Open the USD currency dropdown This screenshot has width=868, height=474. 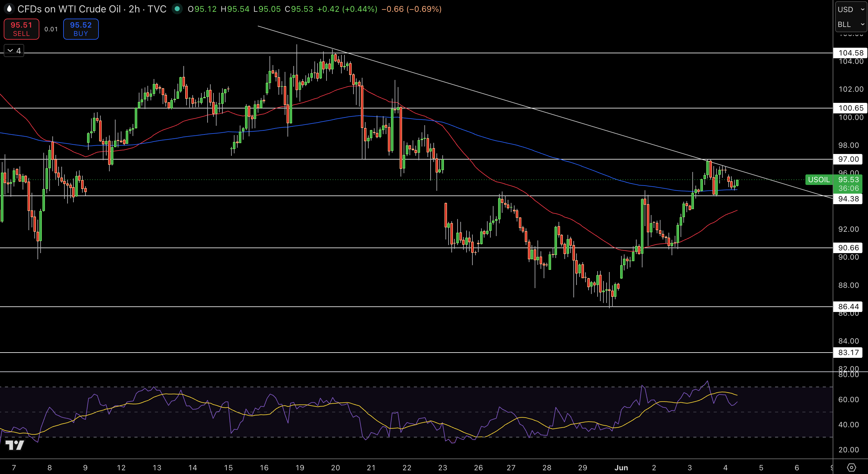pos(851,9)
